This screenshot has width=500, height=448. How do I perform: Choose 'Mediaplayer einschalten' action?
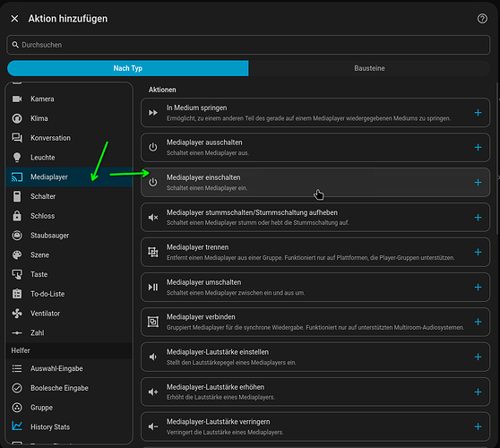[x=315, y=183]
